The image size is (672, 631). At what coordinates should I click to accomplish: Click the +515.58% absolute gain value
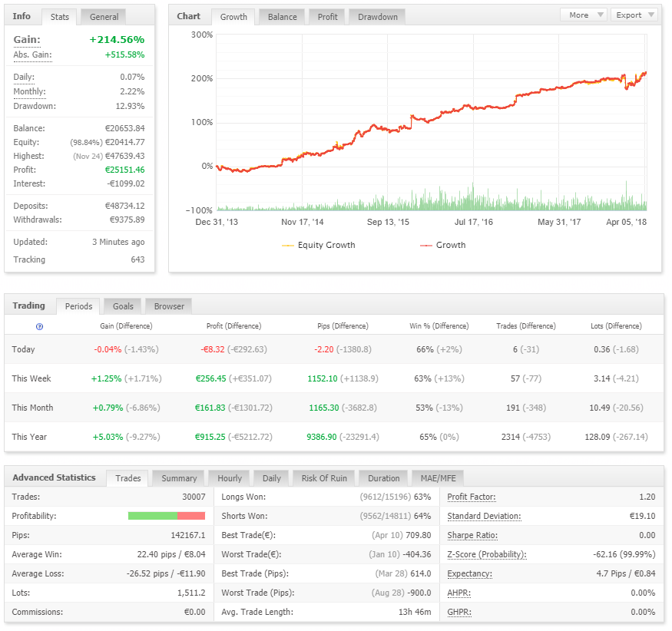[124, 55]
